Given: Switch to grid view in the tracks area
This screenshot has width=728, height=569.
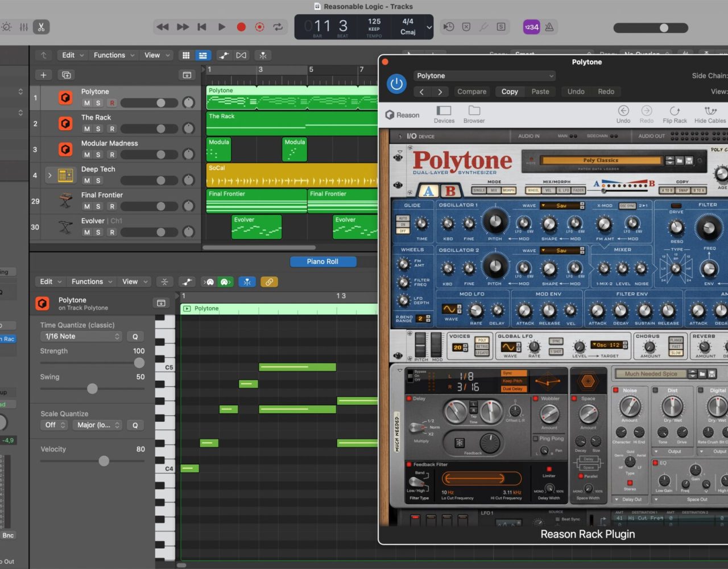Looking at the screenshot, I should [186, 55].
